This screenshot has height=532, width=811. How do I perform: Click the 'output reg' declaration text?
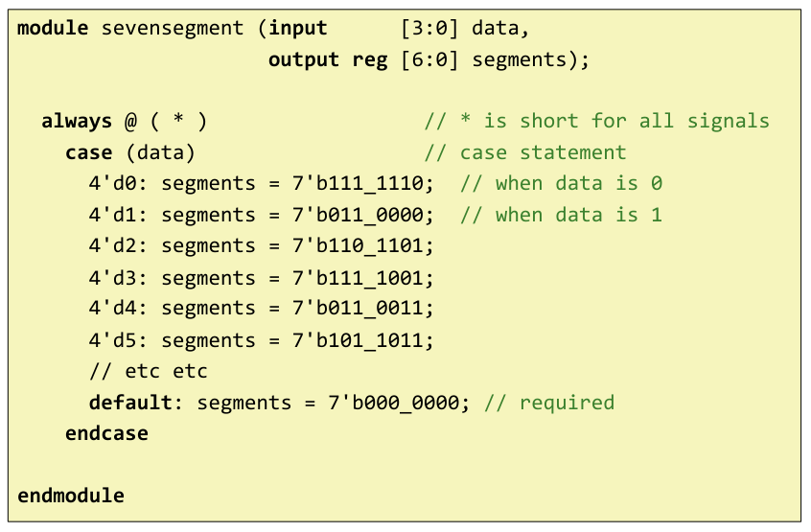click(328, 59)
